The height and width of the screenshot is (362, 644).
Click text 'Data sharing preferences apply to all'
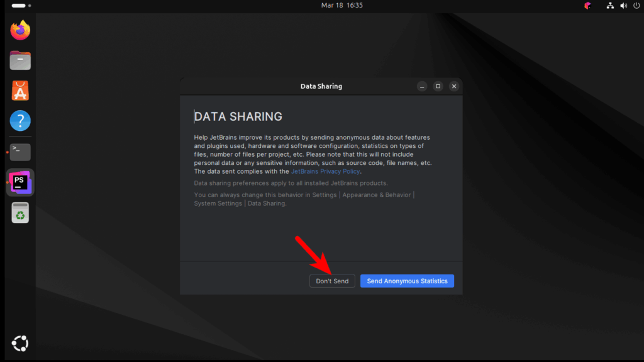coord(248,183)
